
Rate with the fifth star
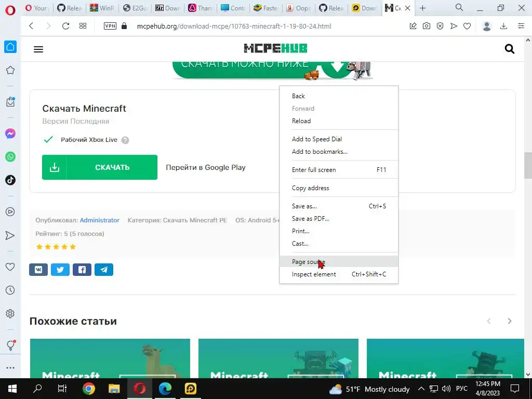(73, 247)
